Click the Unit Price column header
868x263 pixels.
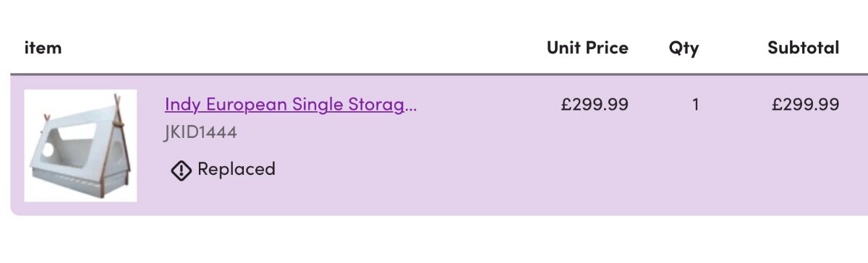pyautogui.click(x=587, y=48)
